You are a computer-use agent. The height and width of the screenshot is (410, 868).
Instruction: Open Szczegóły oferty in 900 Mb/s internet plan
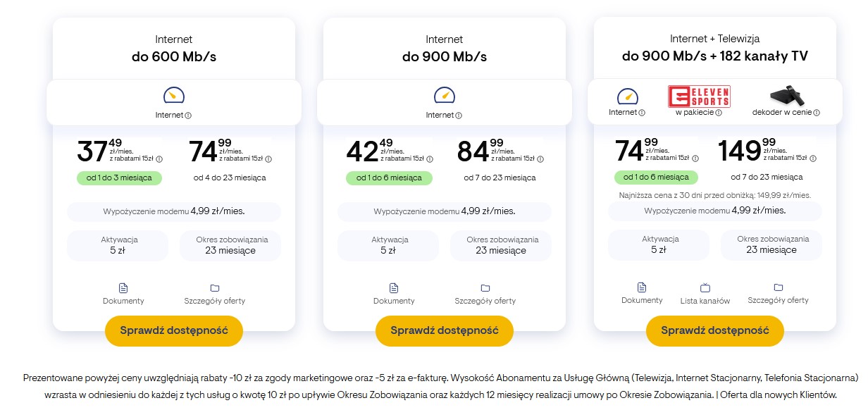(x=485, y=288)
